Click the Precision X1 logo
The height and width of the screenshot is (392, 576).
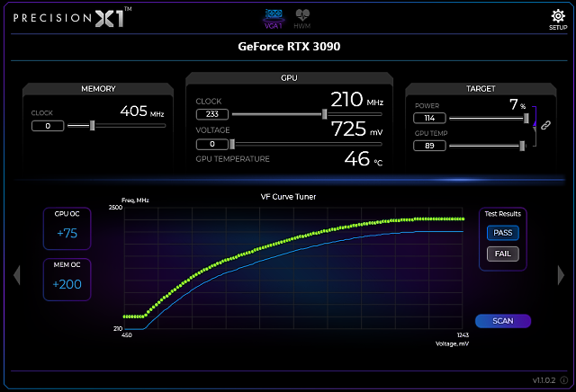pyautogui.click(x=72, y=18)
